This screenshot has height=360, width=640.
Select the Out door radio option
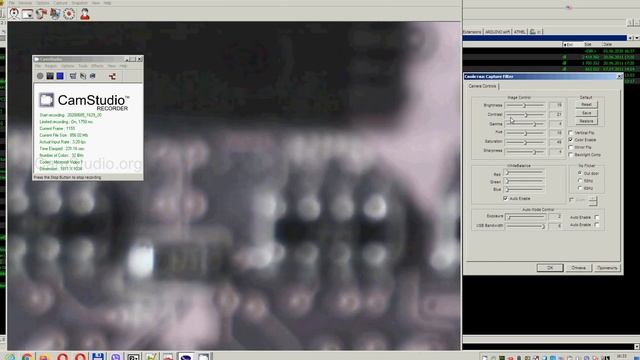[580, 173]
